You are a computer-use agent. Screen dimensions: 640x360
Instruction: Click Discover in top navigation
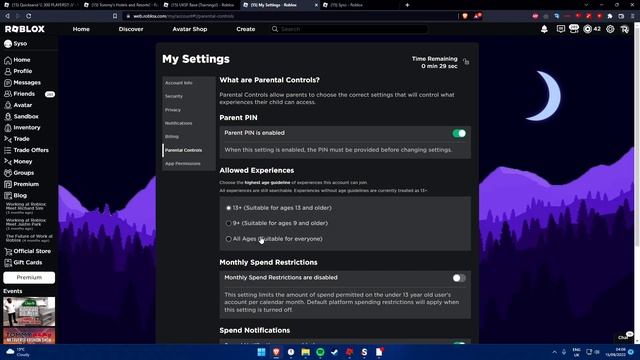[x=131, y=29]
